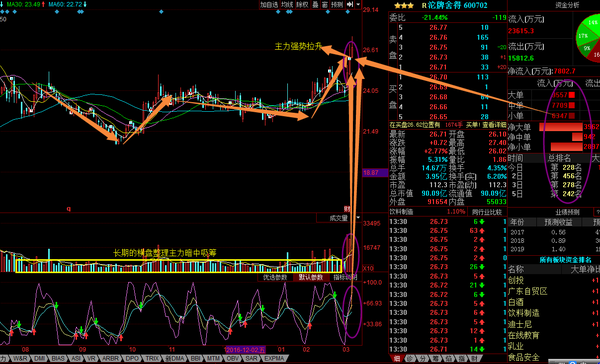The height and width of the screenshot is (364, 600).
Task: Click the 加自选 add-to-watchlist toolbar button
Action: [269, 5]
